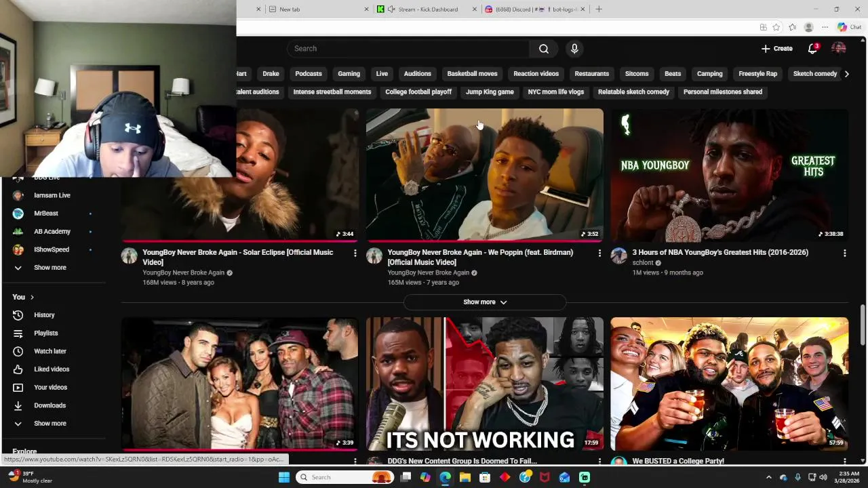Open the You section chevron
Image resolution: width=868 pixels, height=488 pixels.
pyautogui.click(x=32, y=298)
